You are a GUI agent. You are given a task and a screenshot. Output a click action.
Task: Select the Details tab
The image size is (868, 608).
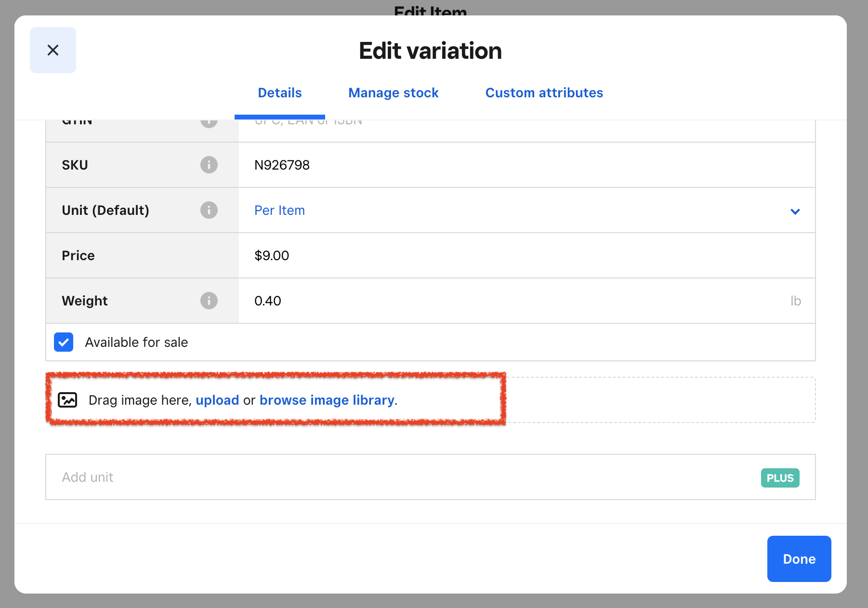click(280, 93)
